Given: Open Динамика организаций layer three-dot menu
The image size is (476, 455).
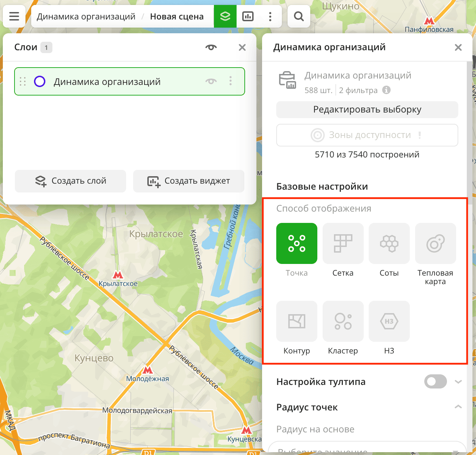Looking at the screenshot, I should 231,81.
